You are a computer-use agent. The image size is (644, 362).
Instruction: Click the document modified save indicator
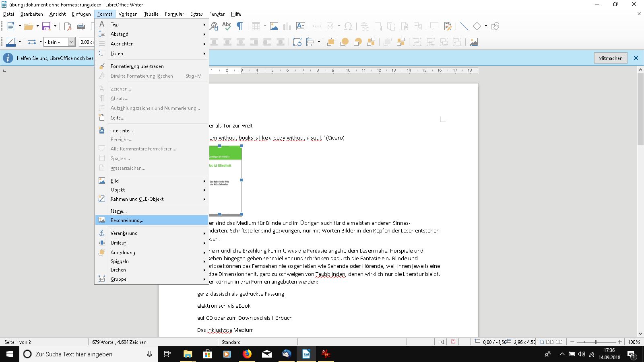coord(453,342)
